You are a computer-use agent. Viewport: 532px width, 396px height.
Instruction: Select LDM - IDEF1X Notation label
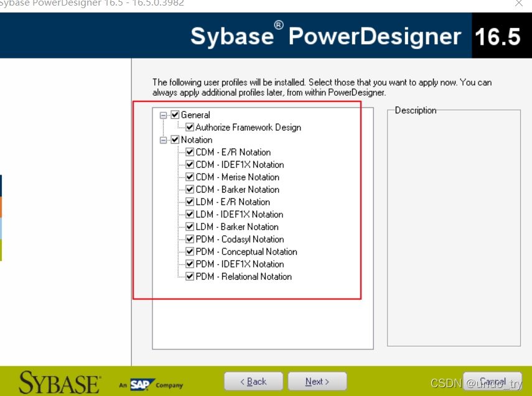(x=239, y=214)
